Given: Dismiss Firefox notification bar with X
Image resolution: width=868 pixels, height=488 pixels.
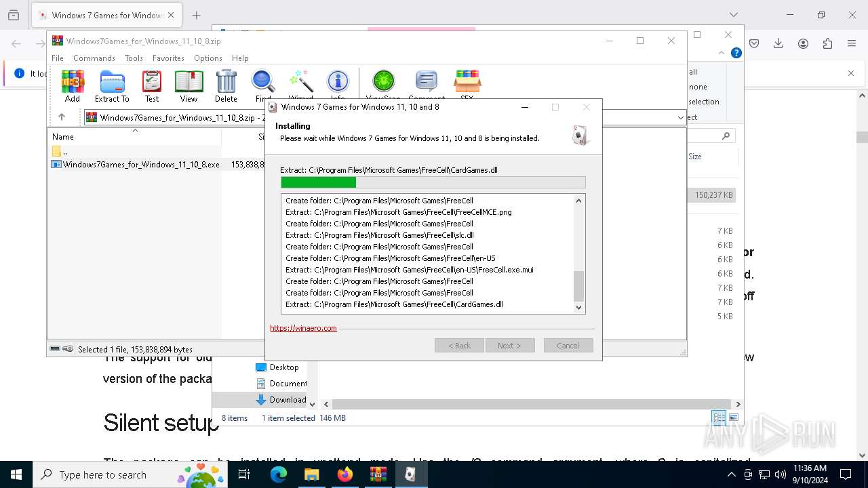Looking at the screenshot, I should 851,73.
